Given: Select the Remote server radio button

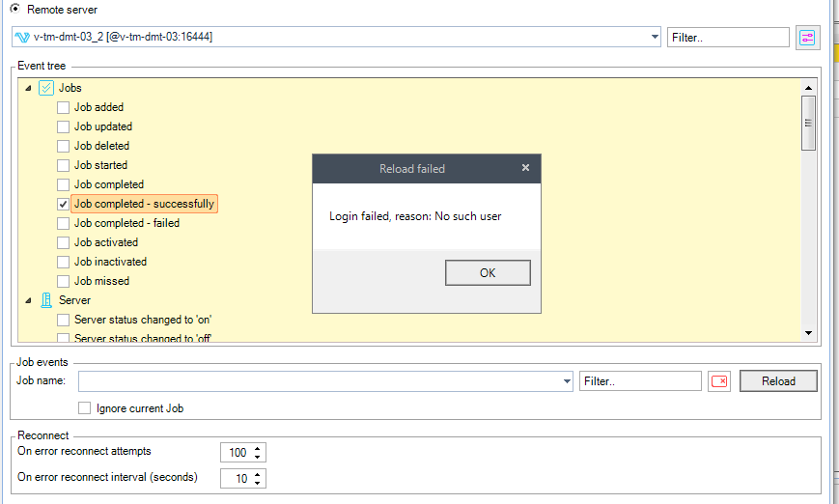Looking at the screenshot, I should coord(14,9).
